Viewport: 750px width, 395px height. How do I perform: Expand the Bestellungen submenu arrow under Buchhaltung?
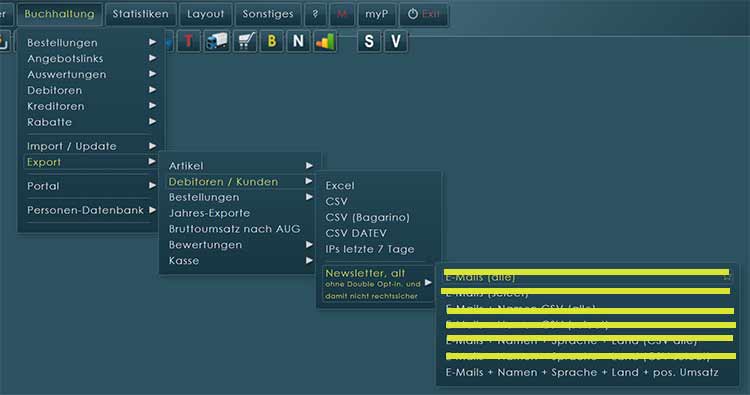152,42
